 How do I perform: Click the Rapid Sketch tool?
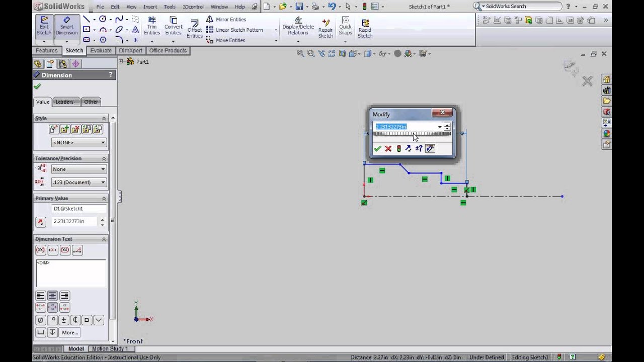[x=365, y=28]
